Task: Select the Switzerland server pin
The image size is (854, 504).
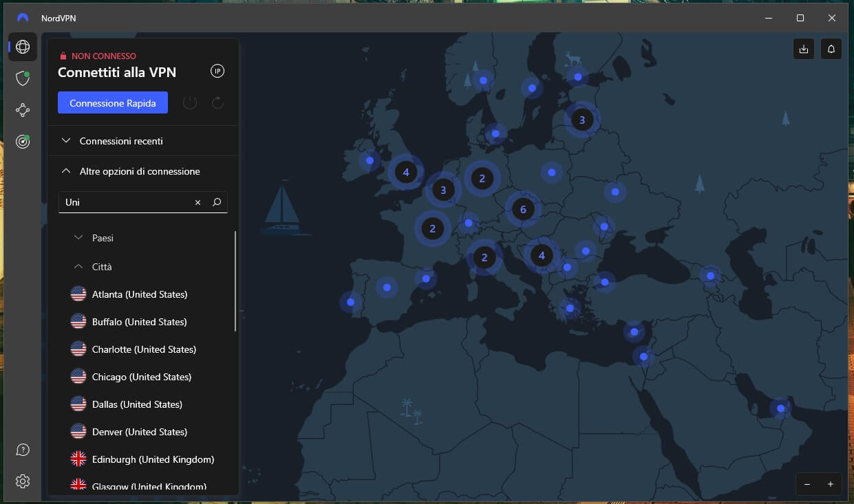Action: [469, 223]
